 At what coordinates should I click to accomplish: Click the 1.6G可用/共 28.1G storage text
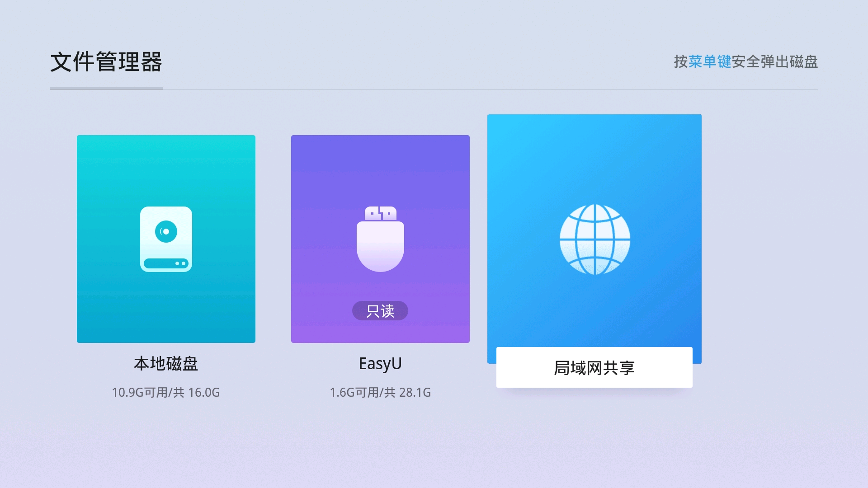tap(380, 392)
